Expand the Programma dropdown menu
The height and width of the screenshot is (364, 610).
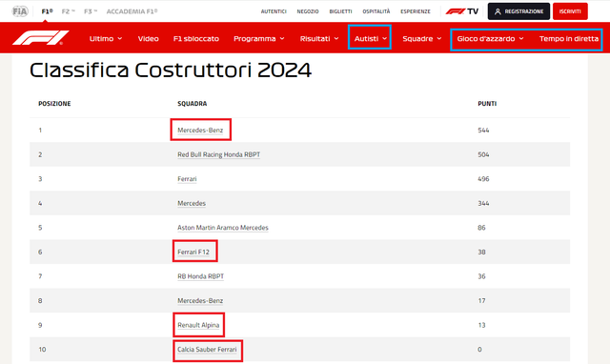click(259, 38)
